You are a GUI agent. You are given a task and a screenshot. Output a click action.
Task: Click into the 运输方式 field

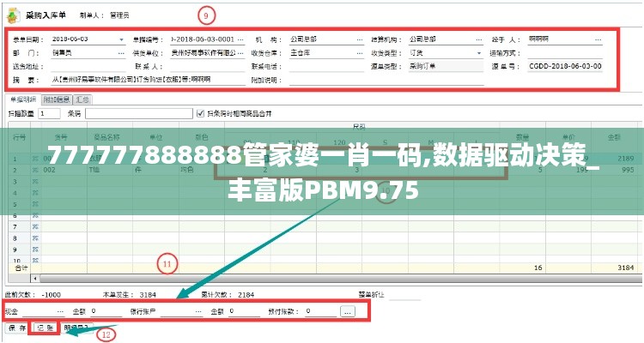point(565,53)
